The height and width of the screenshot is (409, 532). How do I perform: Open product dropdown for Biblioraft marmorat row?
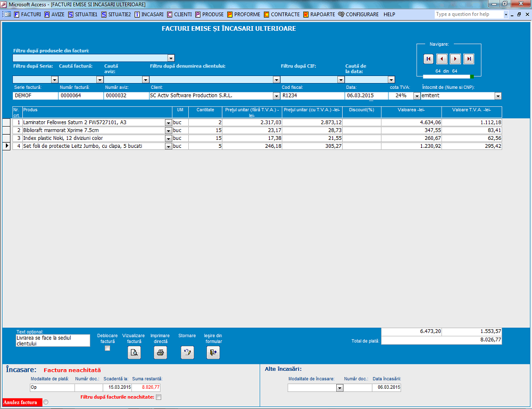coord(168,130)
